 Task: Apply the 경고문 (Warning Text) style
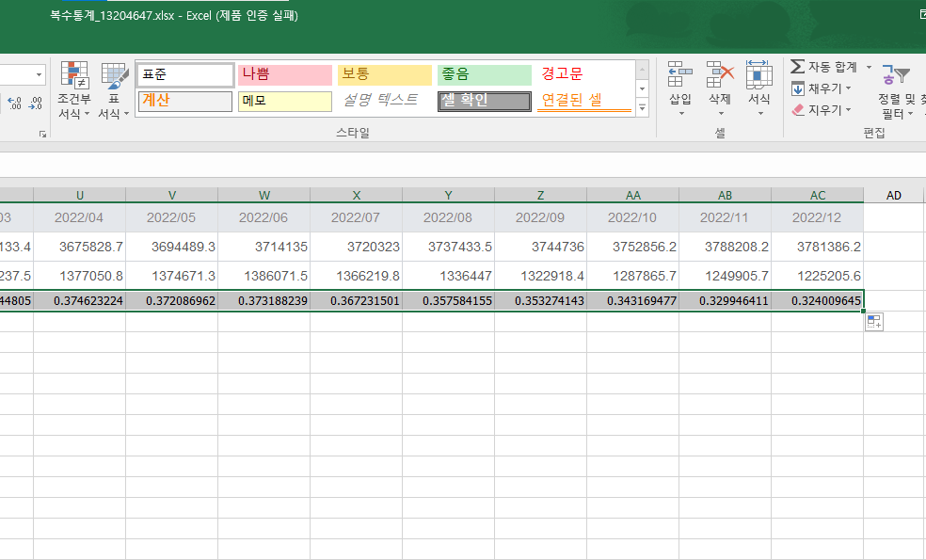(x=584, y=75)
